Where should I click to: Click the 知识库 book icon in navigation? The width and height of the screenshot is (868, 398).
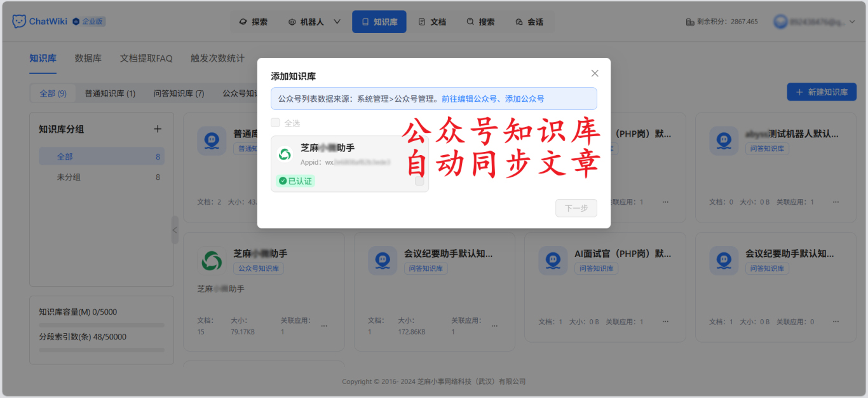click(365, 21)
